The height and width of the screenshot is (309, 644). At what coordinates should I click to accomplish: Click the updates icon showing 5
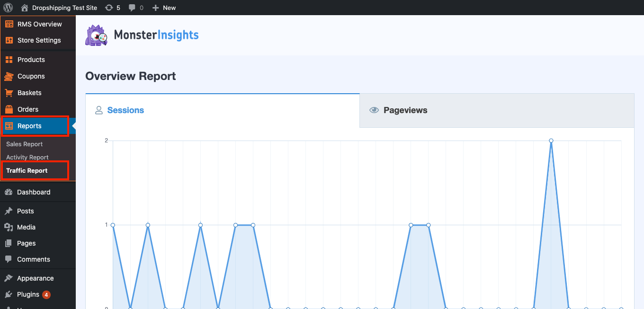coord(109,8)
